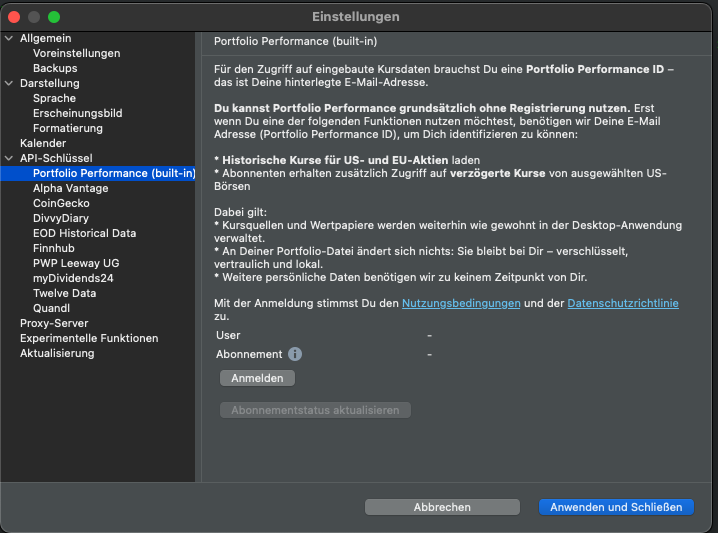718x533 pixels.
Task: Select DivvyDiary in the sidebar
Action: coord(61,218)
